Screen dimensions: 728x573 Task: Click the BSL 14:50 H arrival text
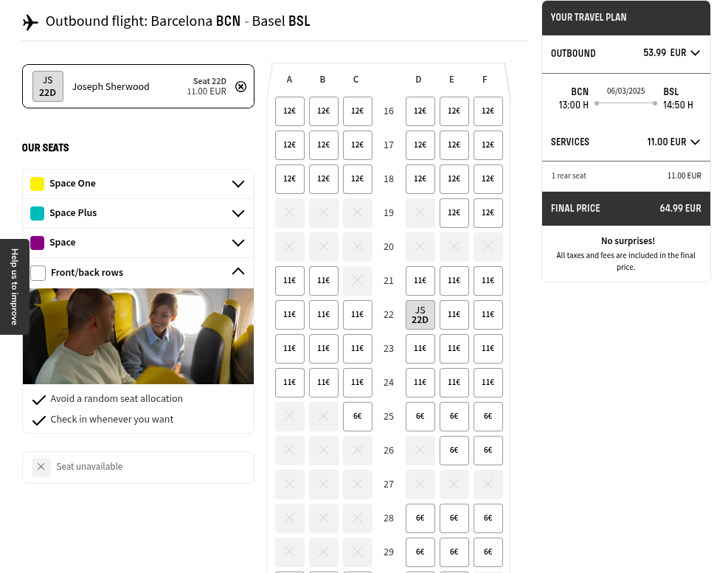click(678, 98)
